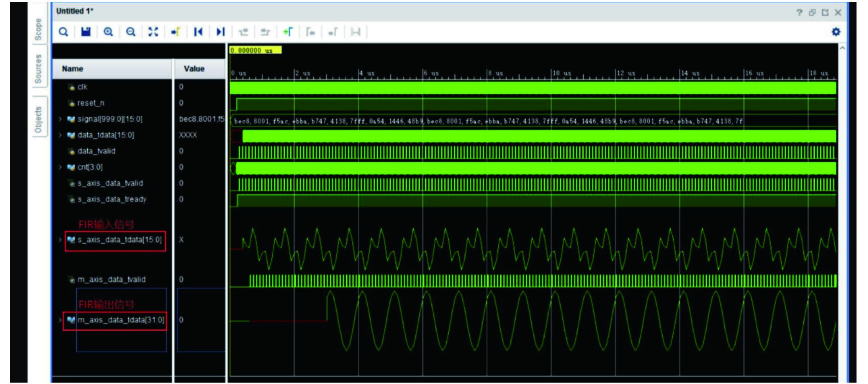Viewport: 868px width, 384px height.
Task: Expand the data_tdata[15:0] bus
Action: [60, 135]
